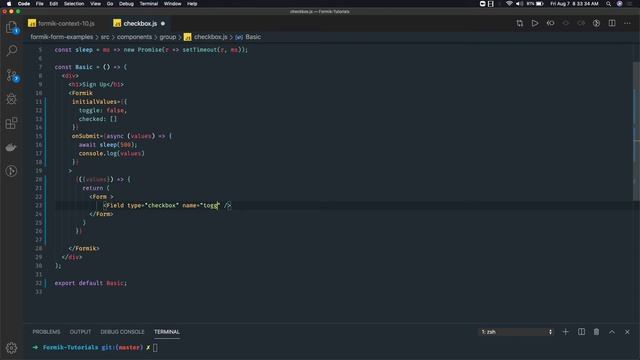
Task: Click the Field type checkbox code line
Action: pos(167,205)
